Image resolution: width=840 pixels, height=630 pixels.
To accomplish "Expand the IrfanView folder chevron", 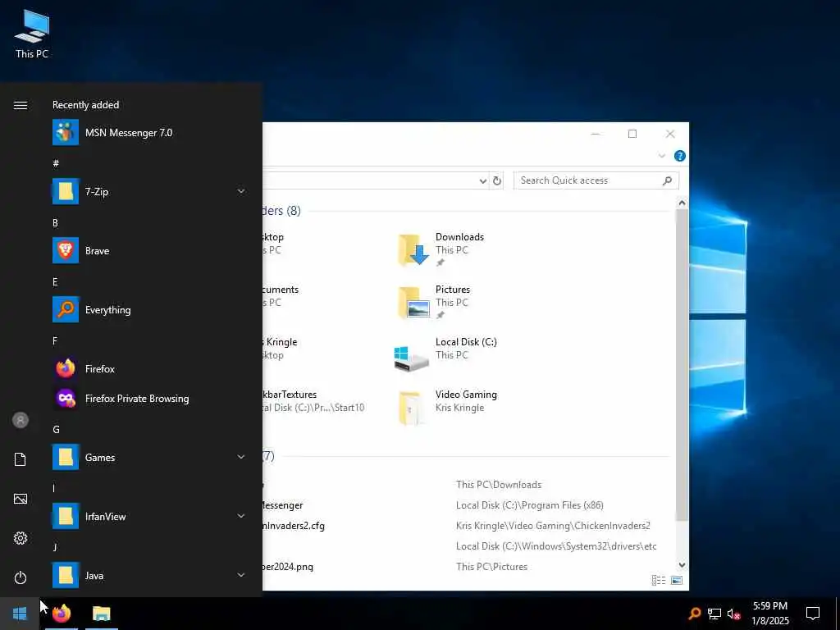I will 241,516.
